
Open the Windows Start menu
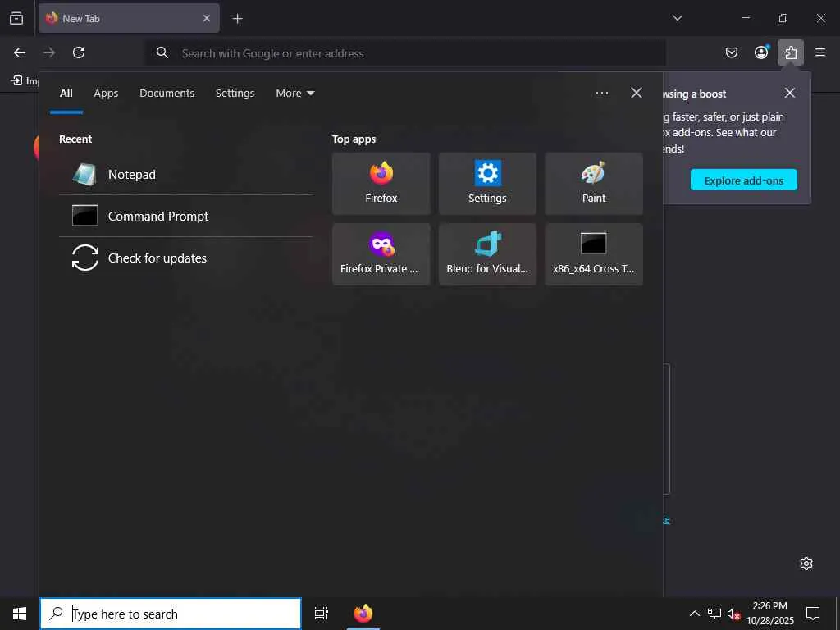(x=20, y=614)
